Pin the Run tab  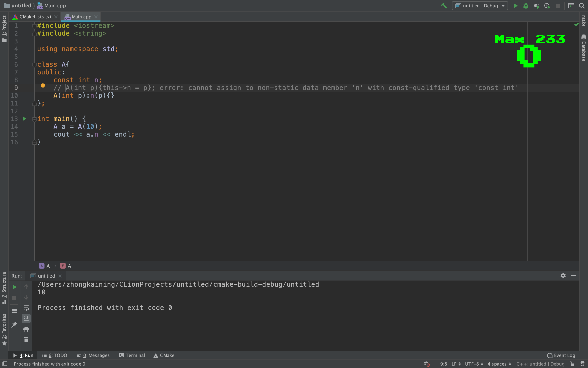14,324
